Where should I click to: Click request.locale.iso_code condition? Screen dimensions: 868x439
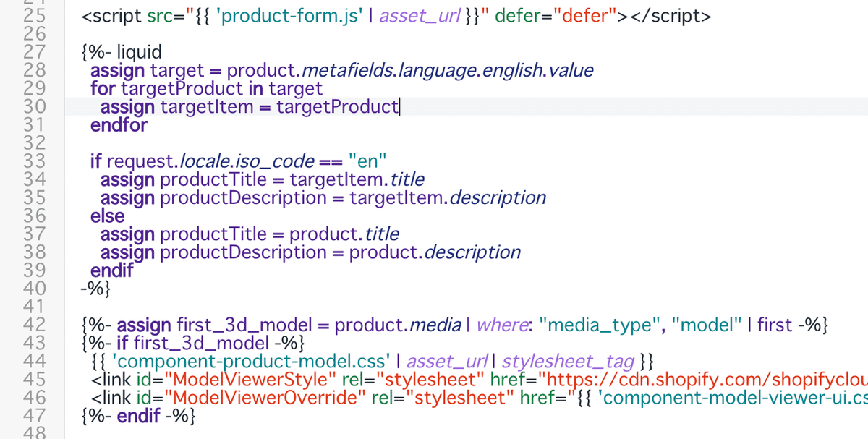click(x=210, y=161)
